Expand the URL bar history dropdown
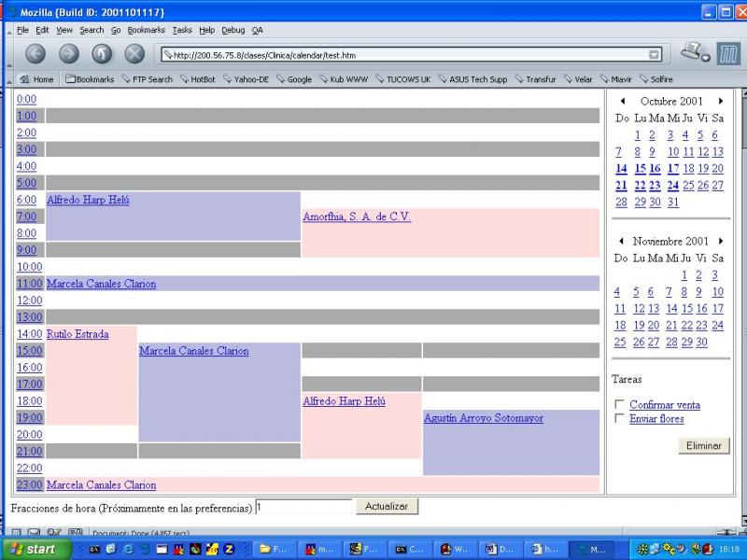 pos(655,55)
